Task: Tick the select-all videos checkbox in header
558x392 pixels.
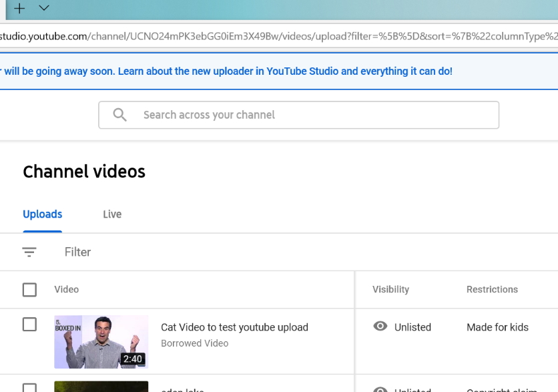Action: [x=29, y=289]
